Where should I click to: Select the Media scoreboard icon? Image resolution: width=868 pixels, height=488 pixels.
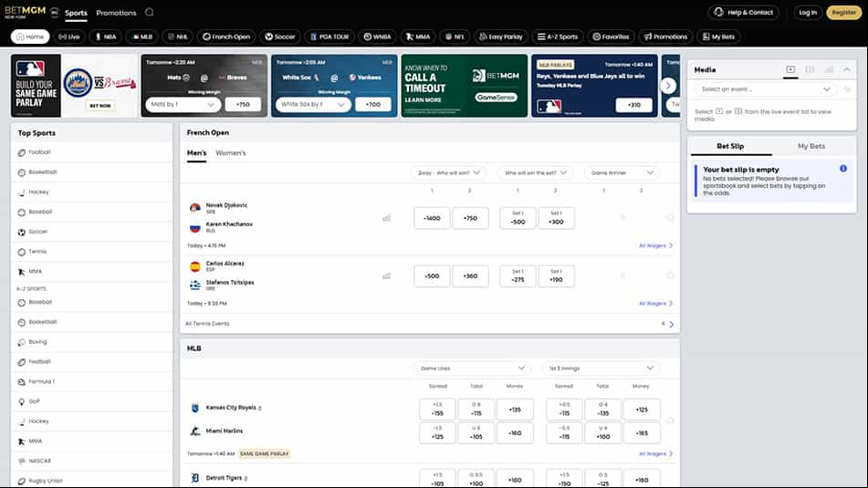[x=810, y=69]
